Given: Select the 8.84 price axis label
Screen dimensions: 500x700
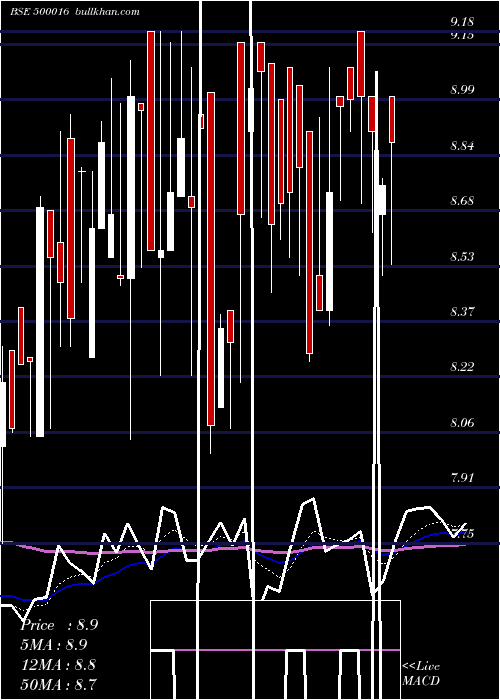Looking at the screenshot, I should coord(462,146).
